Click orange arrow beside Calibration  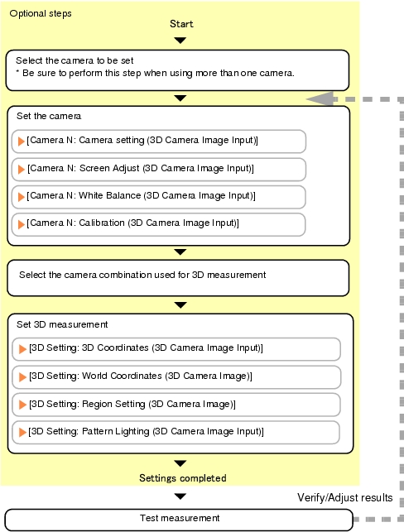click(21, 224)
